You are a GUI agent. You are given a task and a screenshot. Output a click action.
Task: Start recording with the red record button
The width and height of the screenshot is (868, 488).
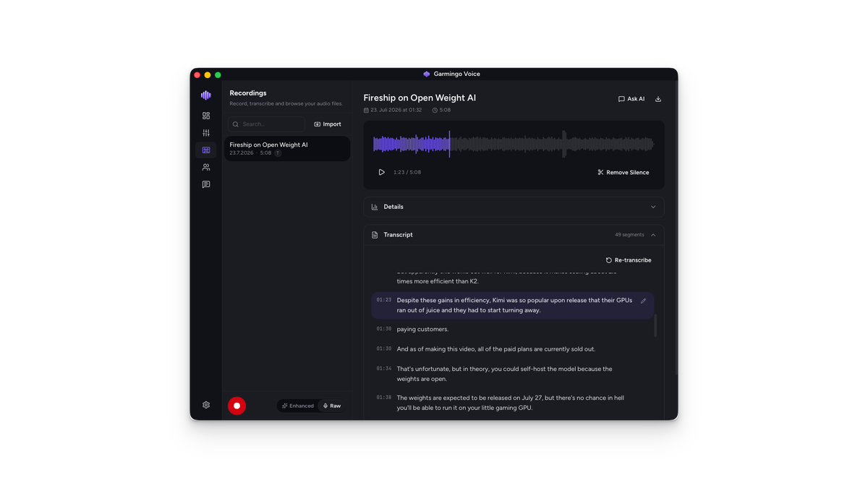pyautogui.click(x=237, y=406)
